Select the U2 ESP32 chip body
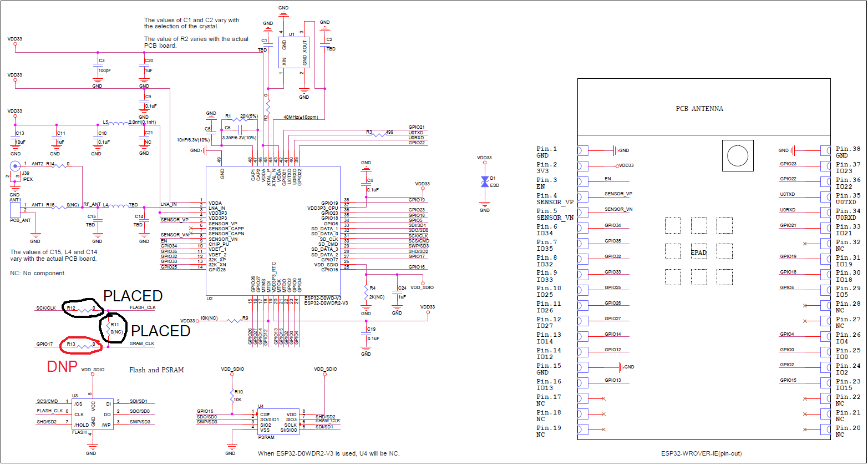The width and height of the screenshot is (868, 470). (x=273, y=231)
